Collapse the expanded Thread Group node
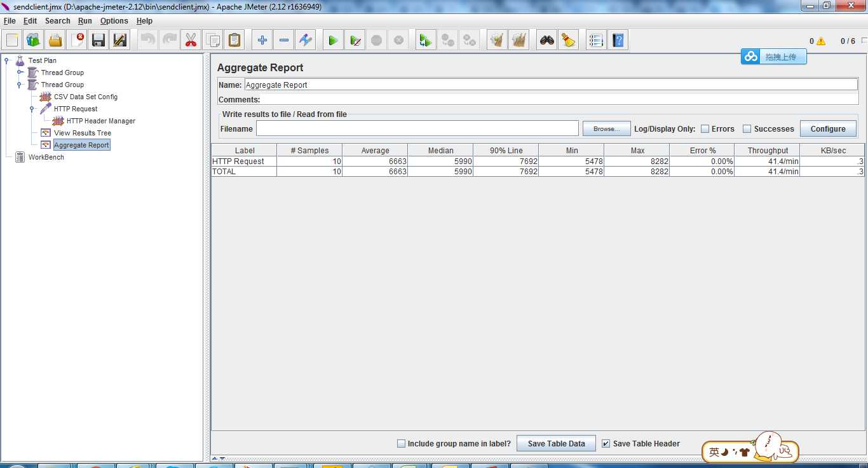 click(20, 85)
